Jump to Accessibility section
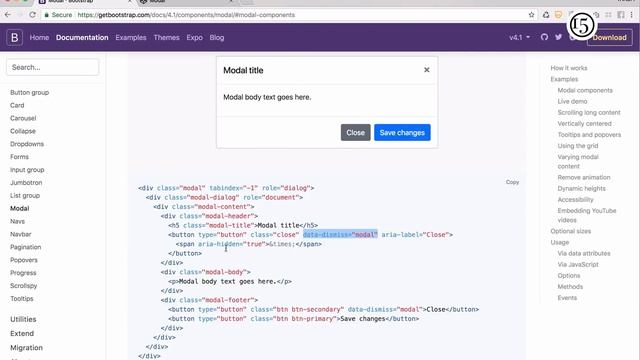 pyautogui.click(x=576, y=200)
